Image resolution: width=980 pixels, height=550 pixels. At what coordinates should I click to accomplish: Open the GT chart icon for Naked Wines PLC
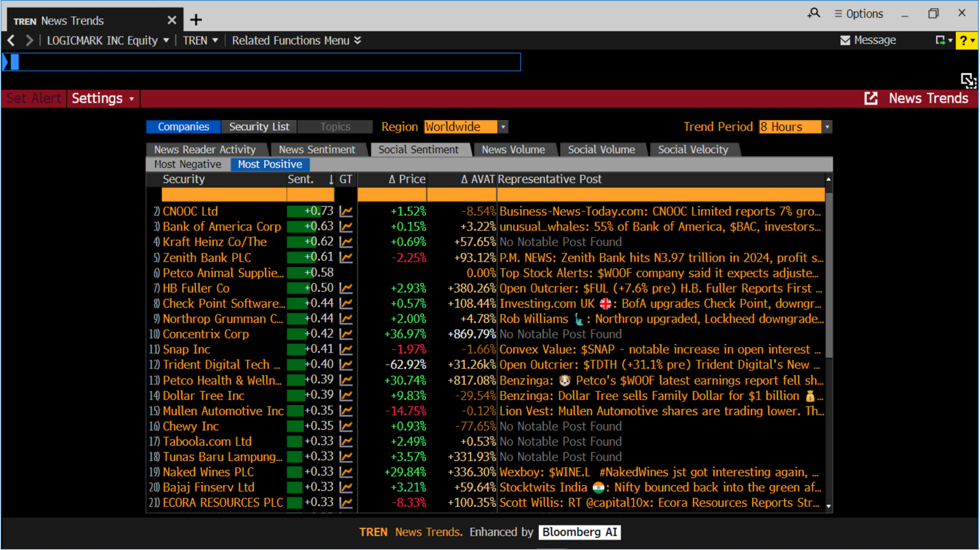[x=346, y=472]
